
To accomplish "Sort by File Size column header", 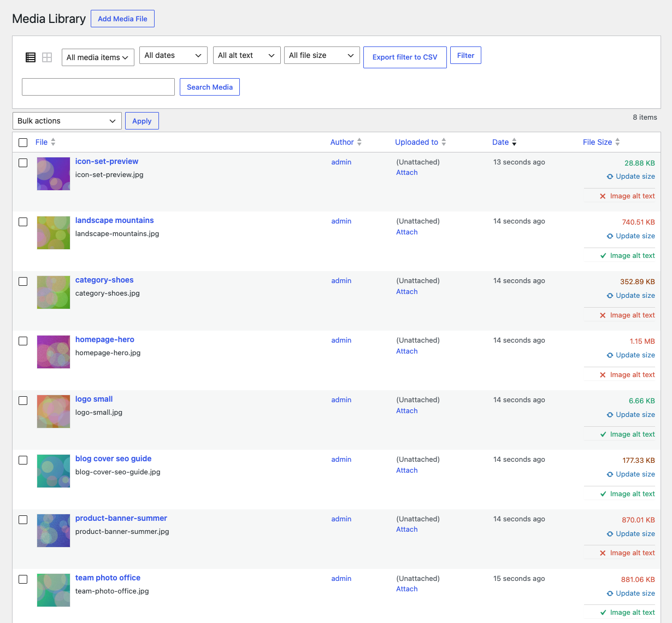I will (597, 142).
